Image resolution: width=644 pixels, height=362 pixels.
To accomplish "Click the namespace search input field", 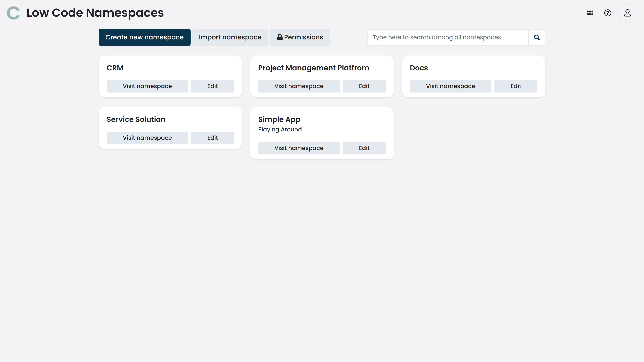I will [x=448, y=37].
